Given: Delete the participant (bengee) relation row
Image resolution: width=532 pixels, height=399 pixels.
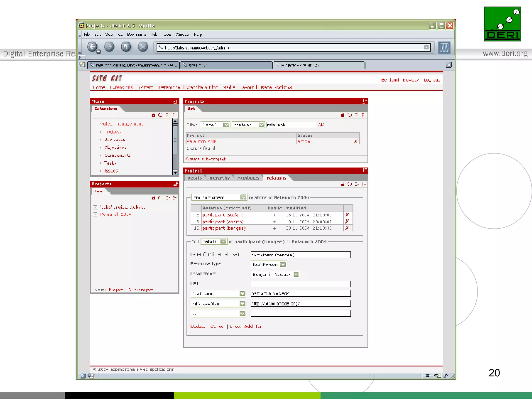Looking at the screenshot, I should click(x=347, y=228).
